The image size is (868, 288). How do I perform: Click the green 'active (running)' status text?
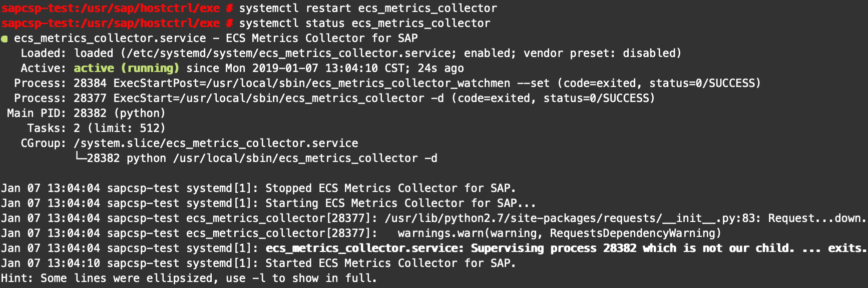(x=127, y=68)
